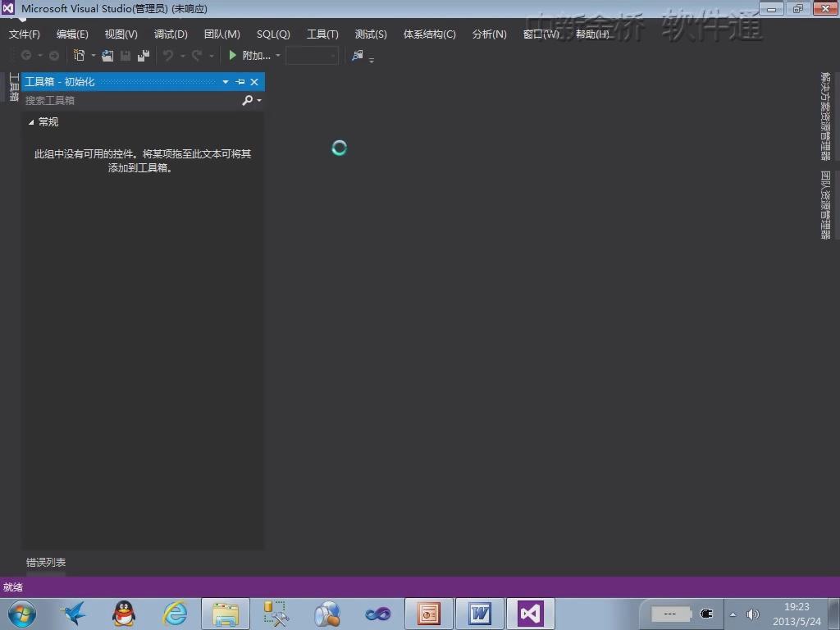Open the database tools icon on the taskbar
The image size is (840, 630).
(276, 614)
